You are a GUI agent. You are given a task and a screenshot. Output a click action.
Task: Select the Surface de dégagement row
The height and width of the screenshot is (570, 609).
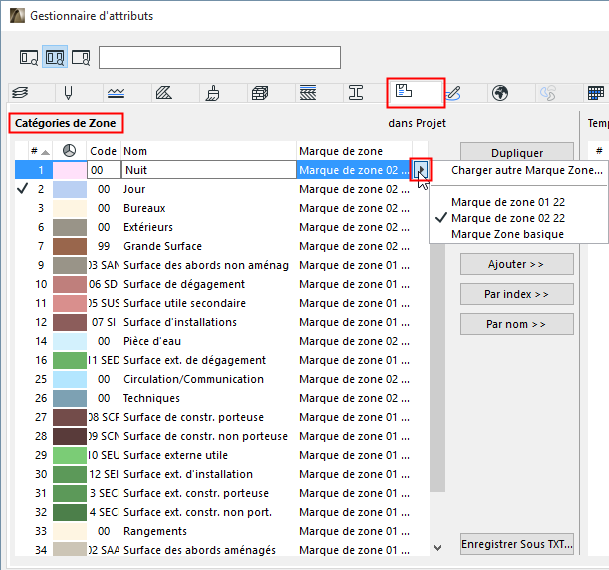click(221, 284)
